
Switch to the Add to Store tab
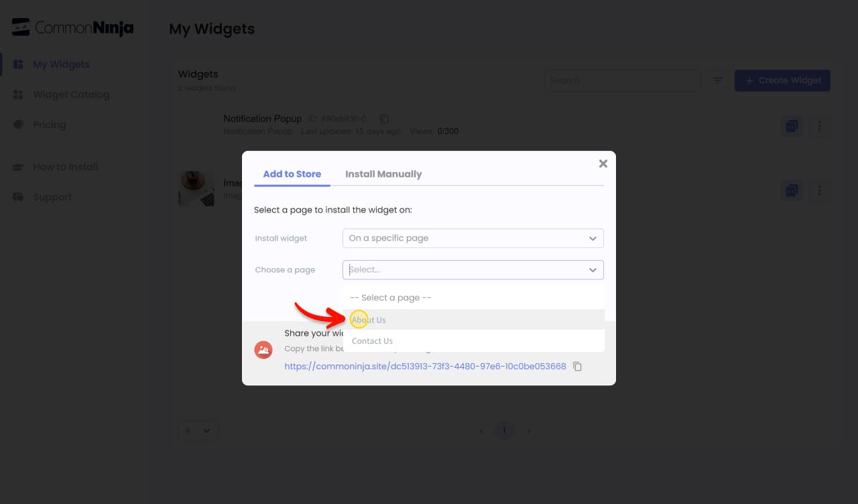292,174
